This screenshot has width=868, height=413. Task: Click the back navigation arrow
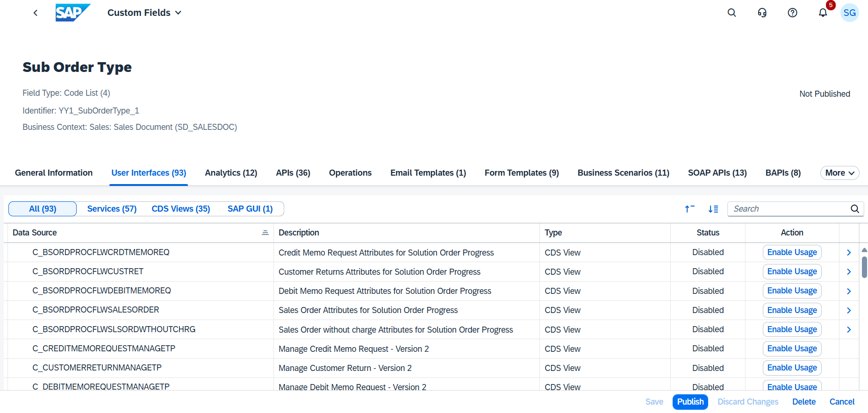click(x=36, y=13)
